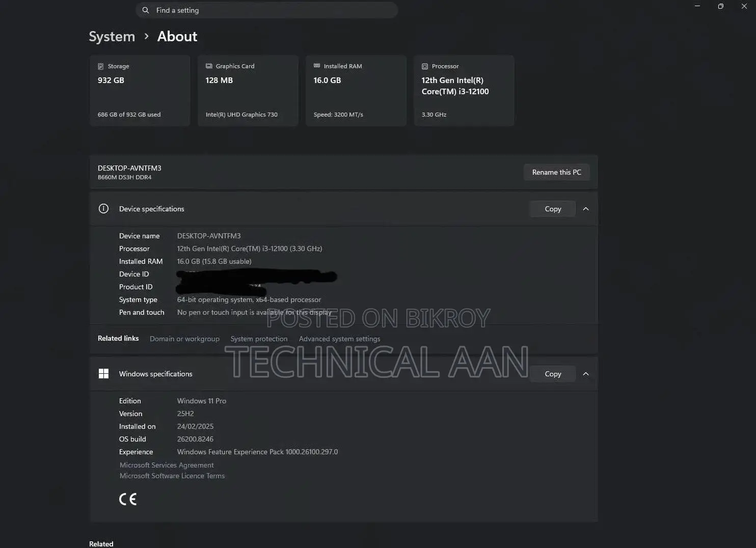Screen dimensions: 756x548
Task: Click the Device specifications info icon
Action: coord(103,209)
